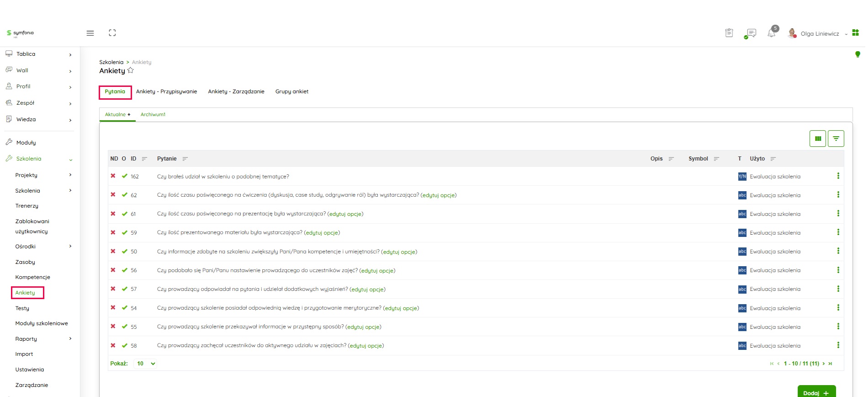The height and width of the screenshot is (397, 868).
Task: Open the clipboard tasks icon
Action: click(729, 33)
